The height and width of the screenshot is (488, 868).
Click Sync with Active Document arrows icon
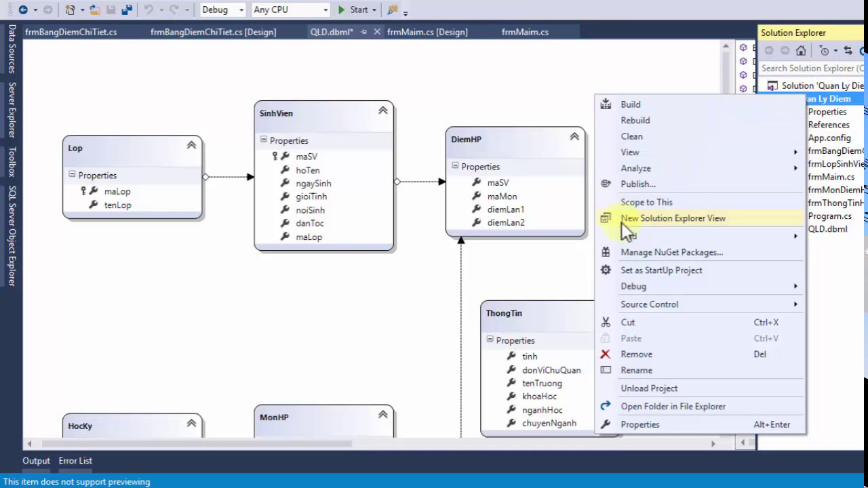click(848, 51)
